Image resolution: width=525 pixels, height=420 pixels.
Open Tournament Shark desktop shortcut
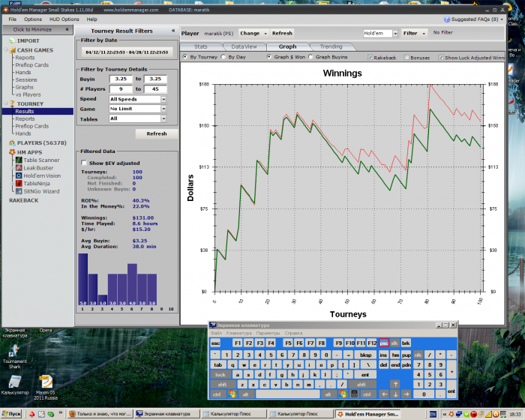tap(15, 348)
